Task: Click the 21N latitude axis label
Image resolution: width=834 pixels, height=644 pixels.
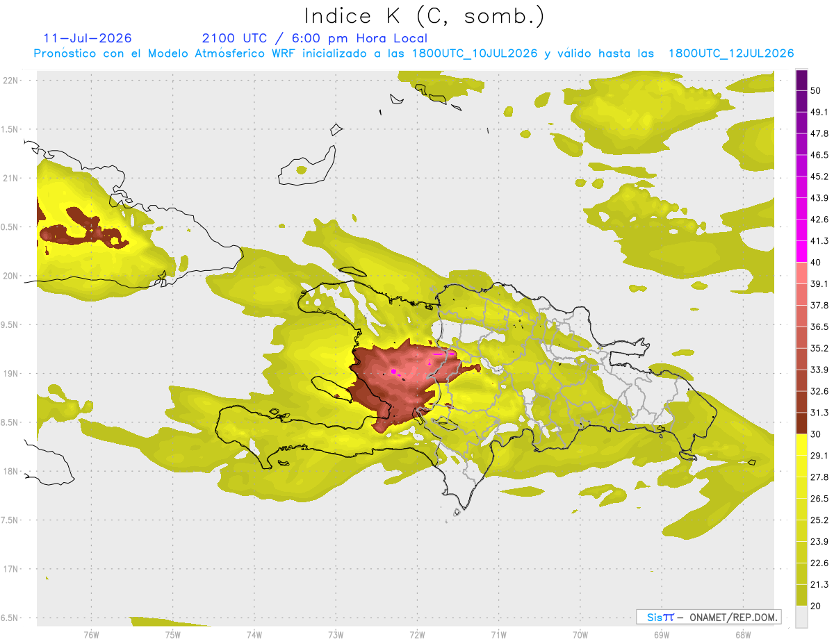Action: (12, 178)
